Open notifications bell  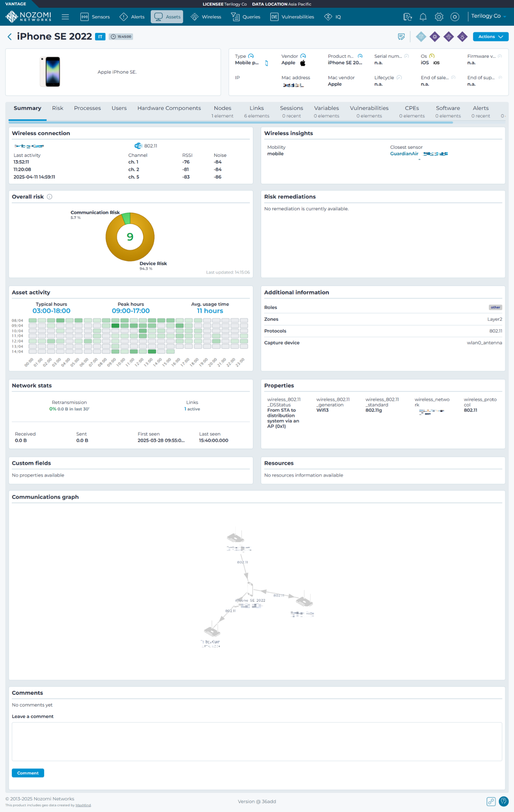[x=423, y=17]
